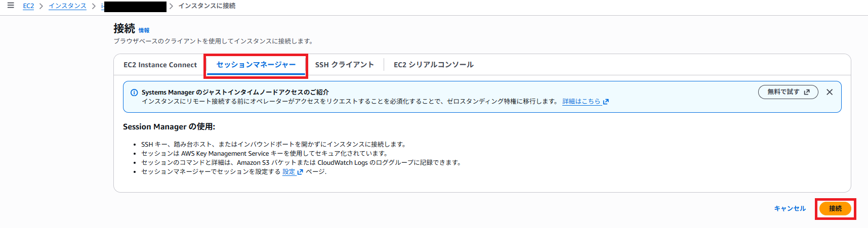Screen dimensions: 868x228
Task: Select the セッションマネージャー tab
Action: pyautogui.click(x=256, y=65)
